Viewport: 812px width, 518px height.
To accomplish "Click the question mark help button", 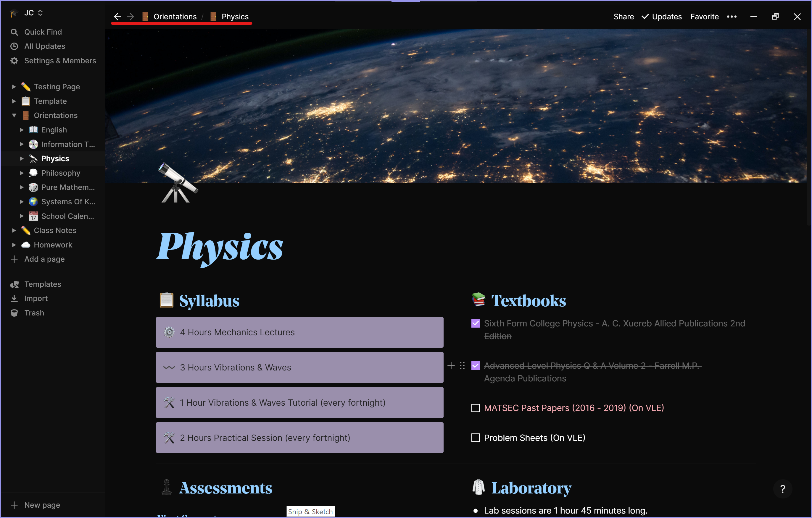I will [x=782, y=488].
